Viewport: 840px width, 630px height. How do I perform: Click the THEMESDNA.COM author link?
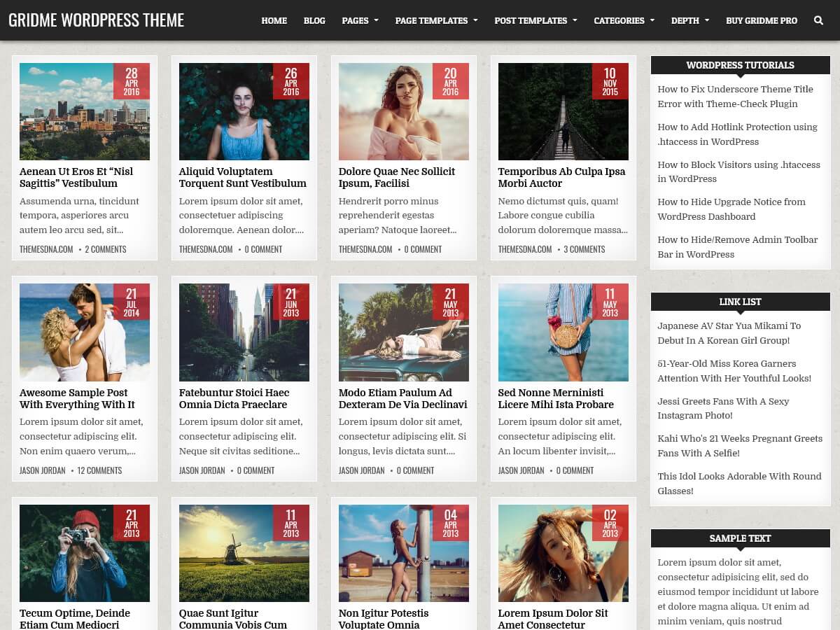[x=45, y=248]
